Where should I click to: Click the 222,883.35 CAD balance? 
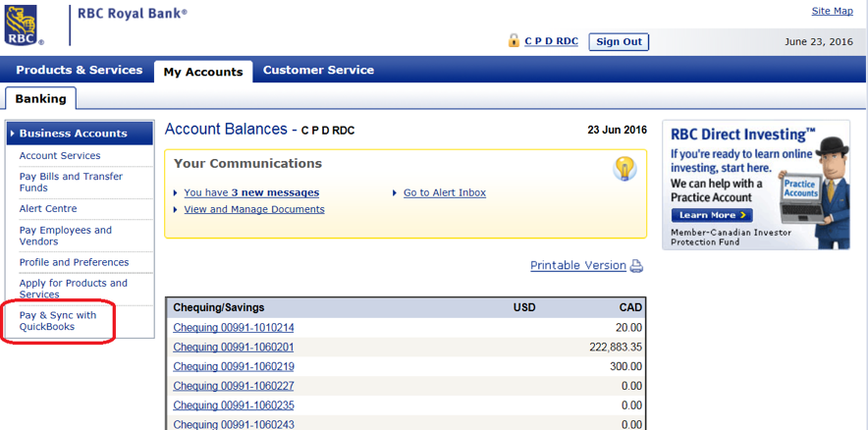click(616, 348)
